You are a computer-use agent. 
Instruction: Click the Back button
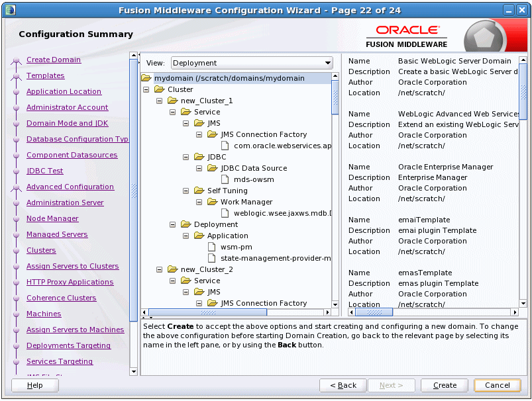343,385
